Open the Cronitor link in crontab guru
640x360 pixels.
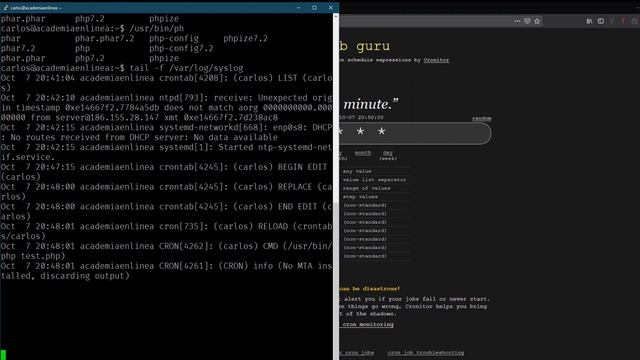tap(436, 60)
